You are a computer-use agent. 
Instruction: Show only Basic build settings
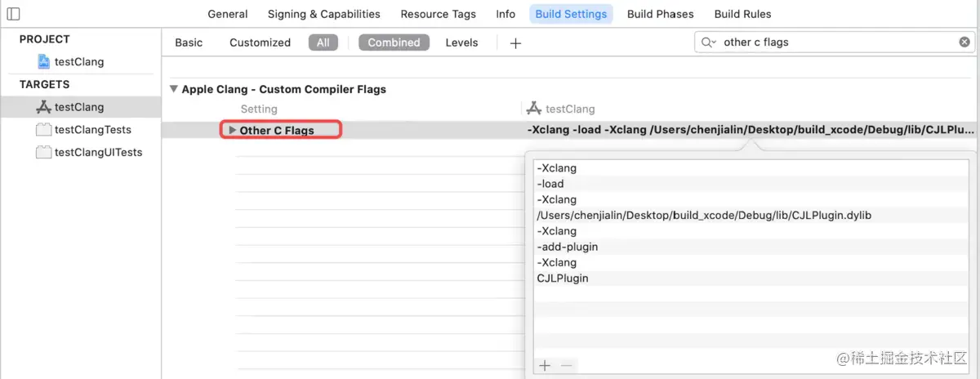(x=189, y=42)
